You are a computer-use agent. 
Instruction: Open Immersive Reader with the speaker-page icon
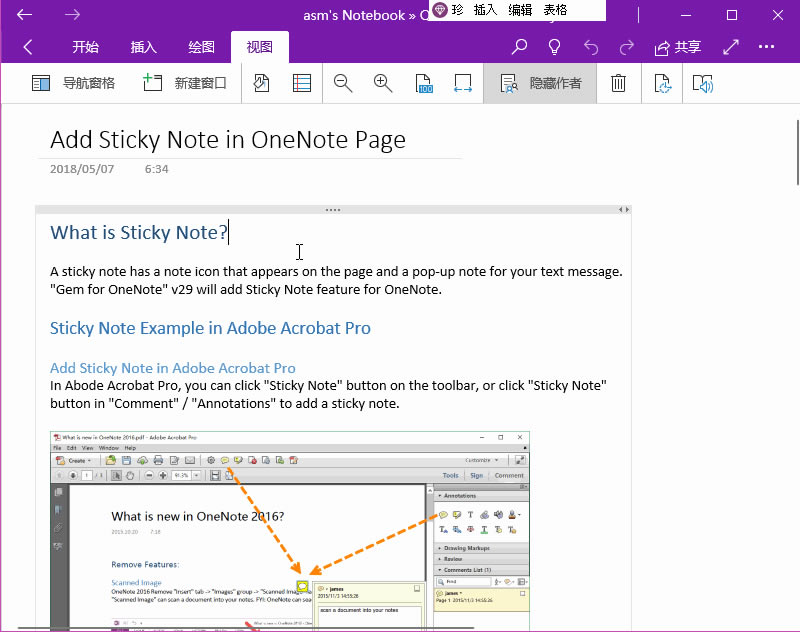703,83
